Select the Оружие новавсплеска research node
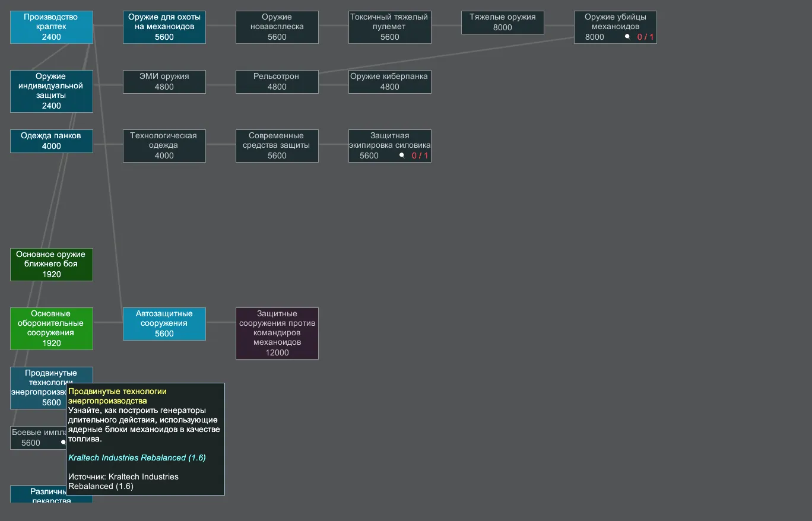The height and width of the screenshot is (521, 812). click(x=277, y=27)
